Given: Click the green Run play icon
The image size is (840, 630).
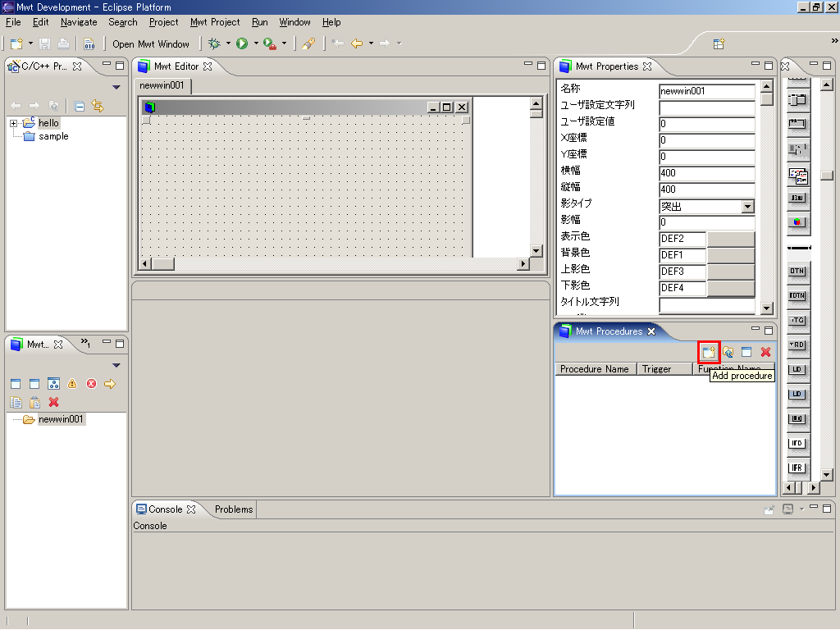Looking at the screenshot, I should tap(242, 43).
